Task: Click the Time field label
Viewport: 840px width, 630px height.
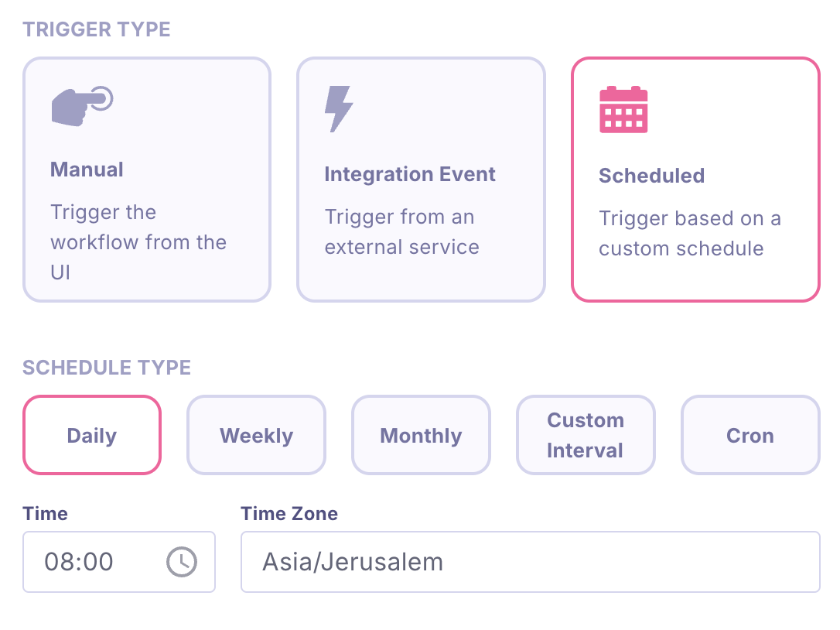Action: [x=45, y=514]
